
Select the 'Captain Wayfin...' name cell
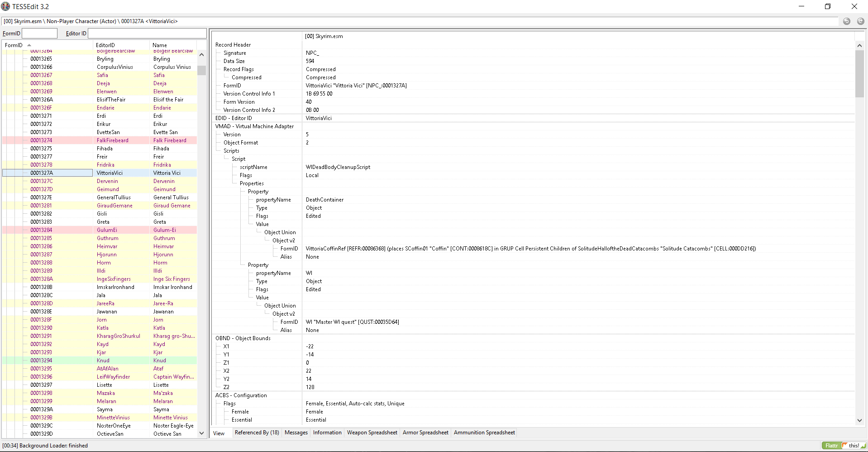click(x=174, y=377)
